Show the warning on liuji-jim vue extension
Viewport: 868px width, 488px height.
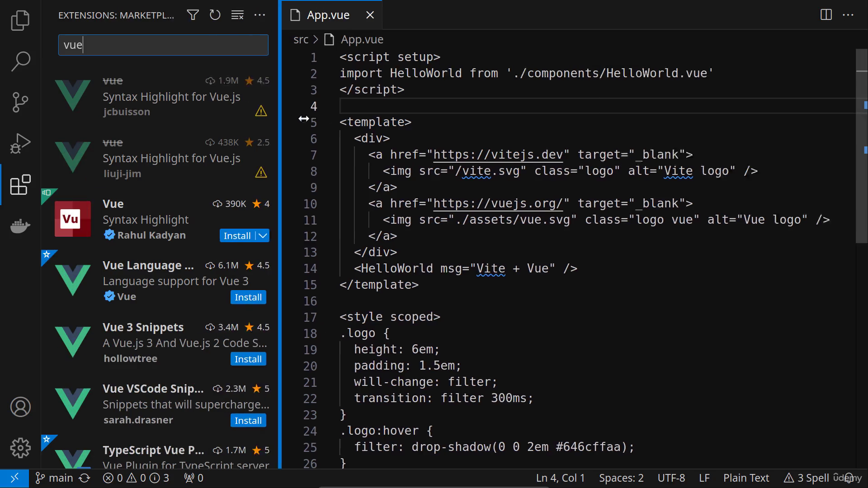pos(261,172)
